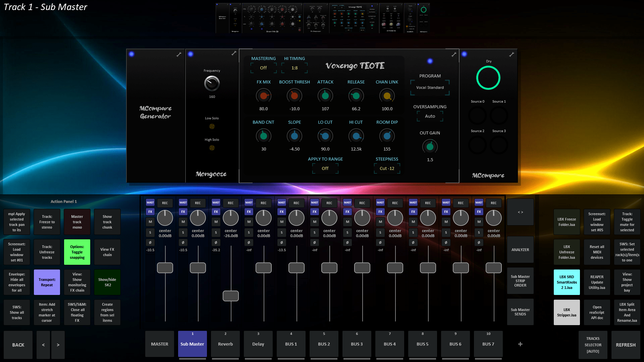Select Source 3 in MCompare
This screenshot has height=362, width=644.
499,145
